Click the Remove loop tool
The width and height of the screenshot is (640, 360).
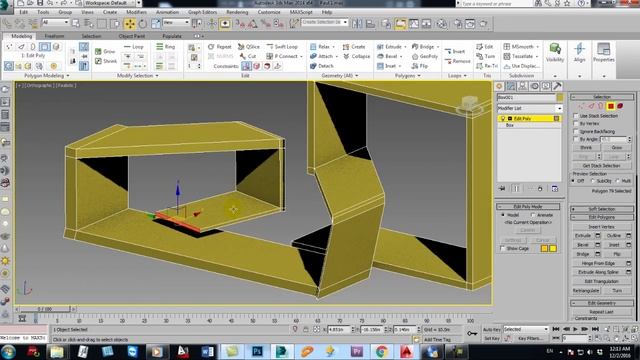[x=458, y=61]
